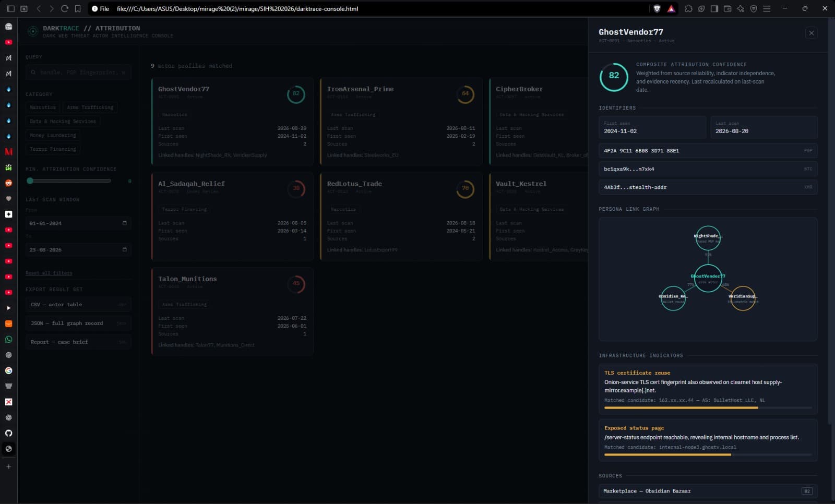Click the Brave Rewards triangle icon
835x504 pixels.
(671, 9)
